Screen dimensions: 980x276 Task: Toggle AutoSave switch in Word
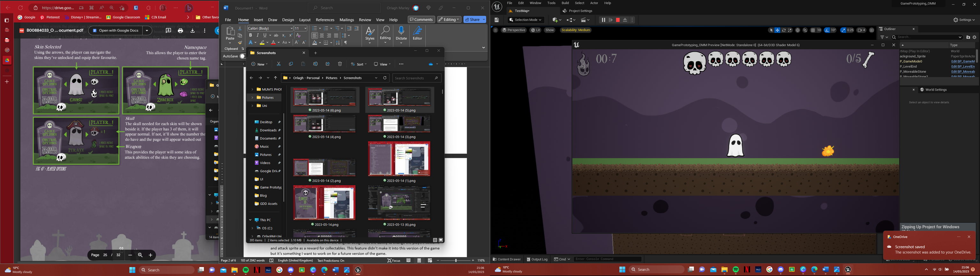coord(242,56)
